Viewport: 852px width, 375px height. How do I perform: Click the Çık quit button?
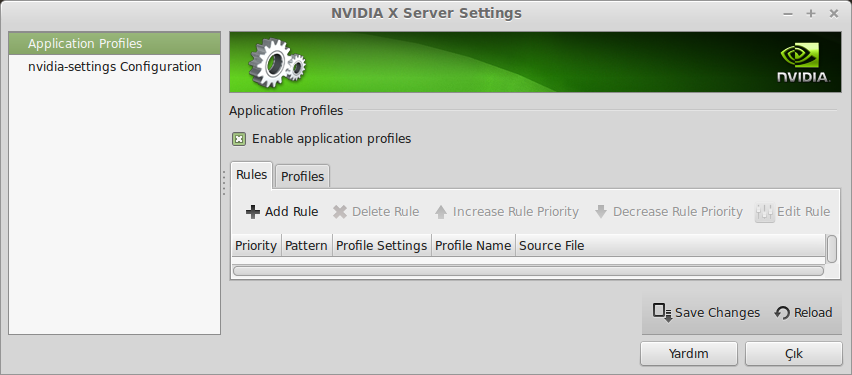tap(793, 354)
